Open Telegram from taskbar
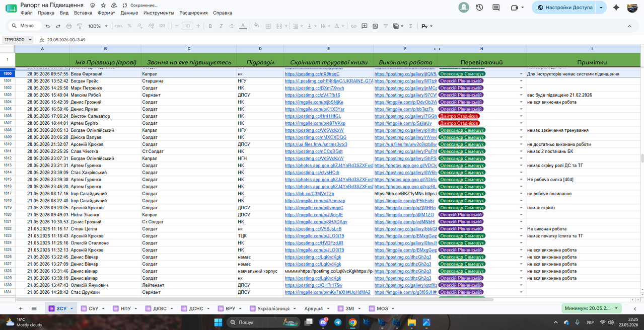 click(337, 322)
